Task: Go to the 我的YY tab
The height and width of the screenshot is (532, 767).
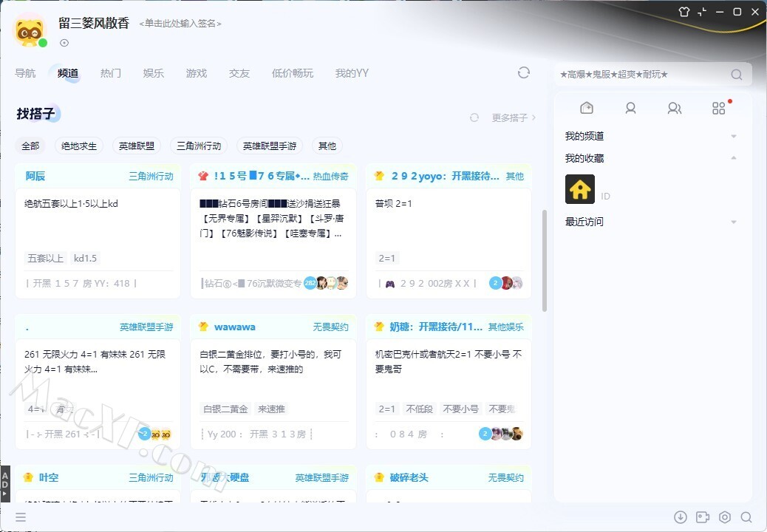Action: tap(352, 73)
